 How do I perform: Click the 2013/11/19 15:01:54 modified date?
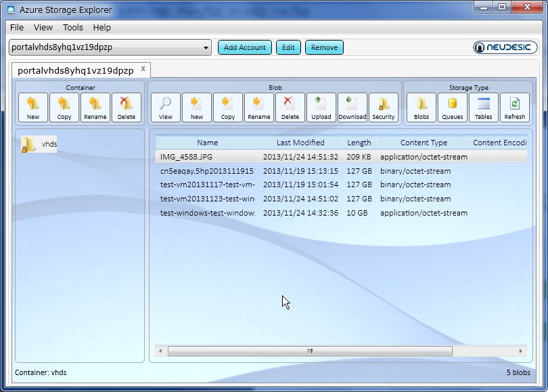click(300, 185)
